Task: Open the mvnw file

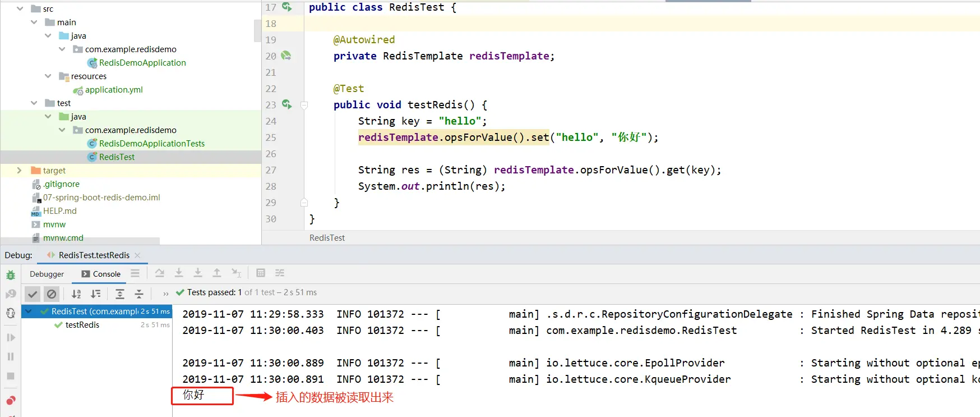Action: point(54,224)
